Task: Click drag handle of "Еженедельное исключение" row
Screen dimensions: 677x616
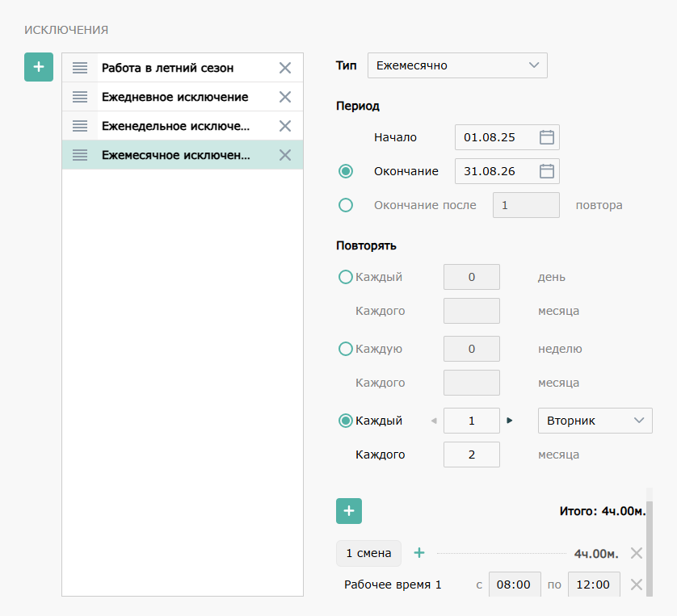Action: 80,126
